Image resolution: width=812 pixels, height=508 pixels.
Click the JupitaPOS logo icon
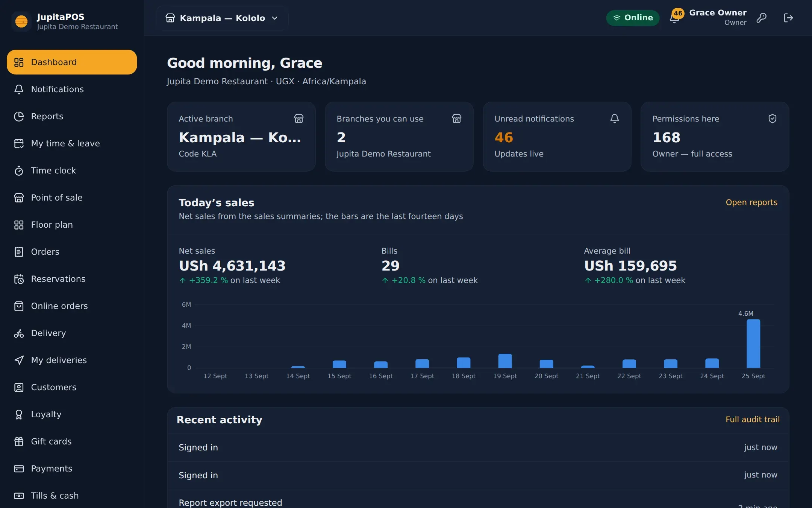[21, 21]
